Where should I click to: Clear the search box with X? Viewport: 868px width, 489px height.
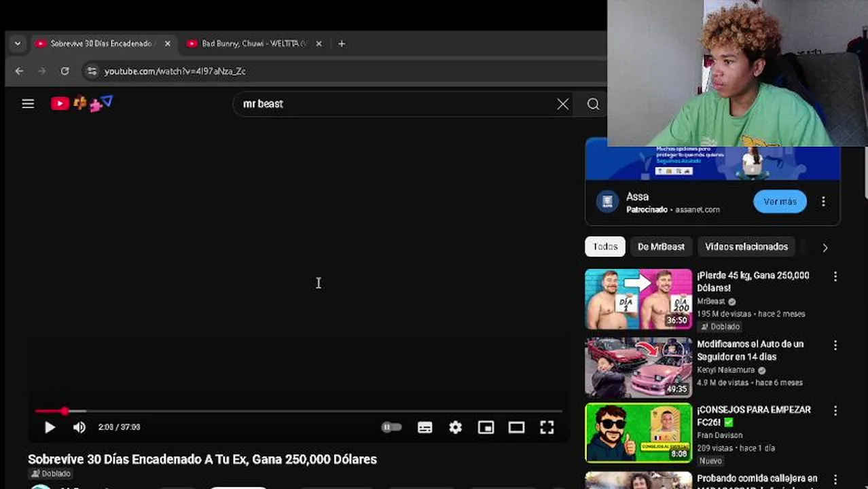click(563, 104)
